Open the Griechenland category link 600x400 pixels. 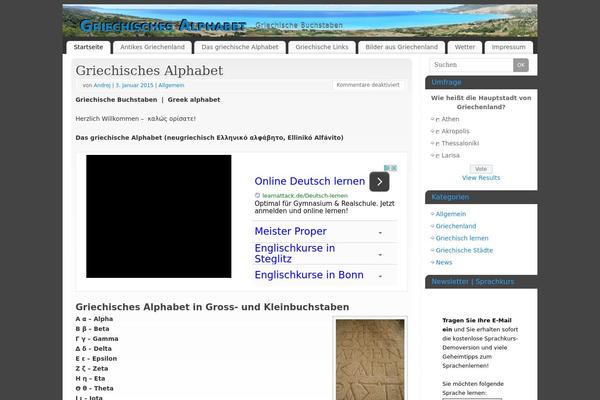click(456, 226)
